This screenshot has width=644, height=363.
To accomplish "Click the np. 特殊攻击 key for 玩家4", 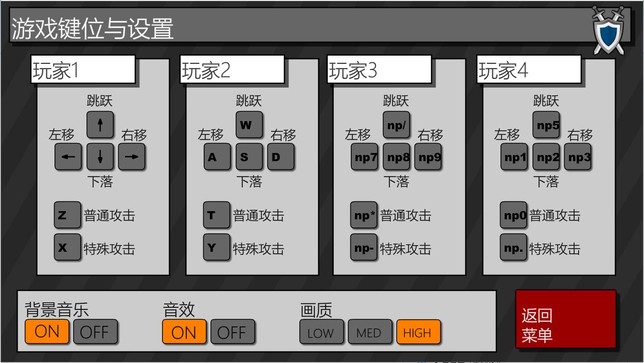I will 513,248.
